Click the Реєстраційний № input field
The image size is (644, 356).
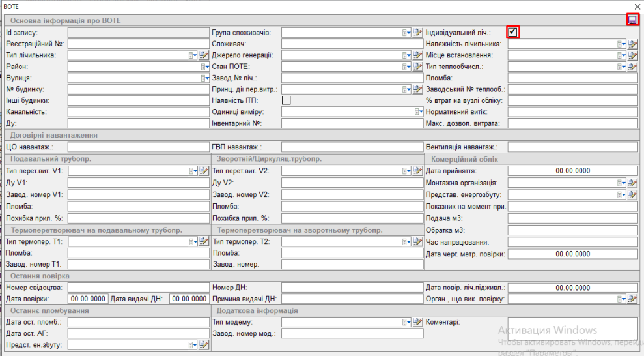[x=137, y=44]
